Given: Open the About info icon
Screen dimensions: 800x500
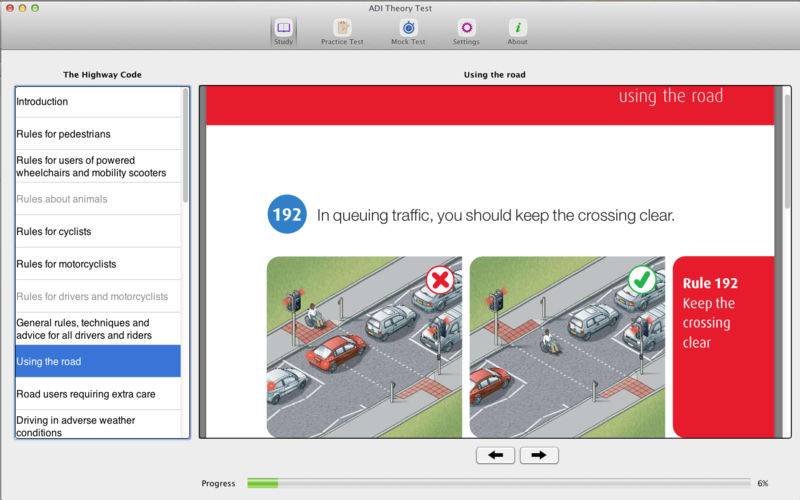Looking at the screenshot, I should pyautogui.click(x=517, y=32).
